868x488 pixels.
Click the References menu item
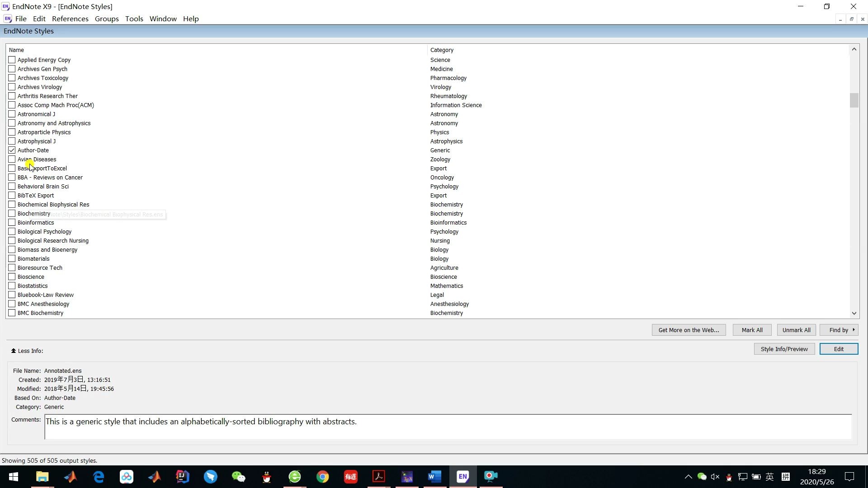pos(70,19)
